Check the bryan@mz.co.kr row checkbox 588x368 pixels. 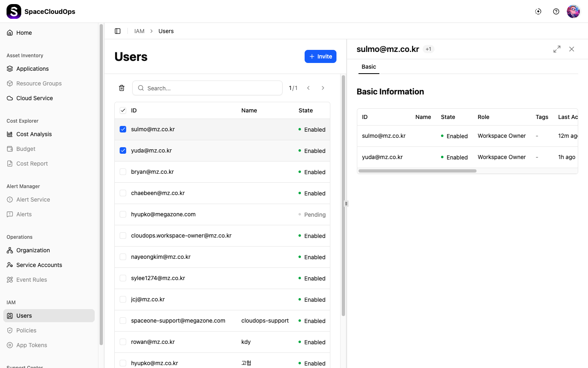tap(123, 172)
